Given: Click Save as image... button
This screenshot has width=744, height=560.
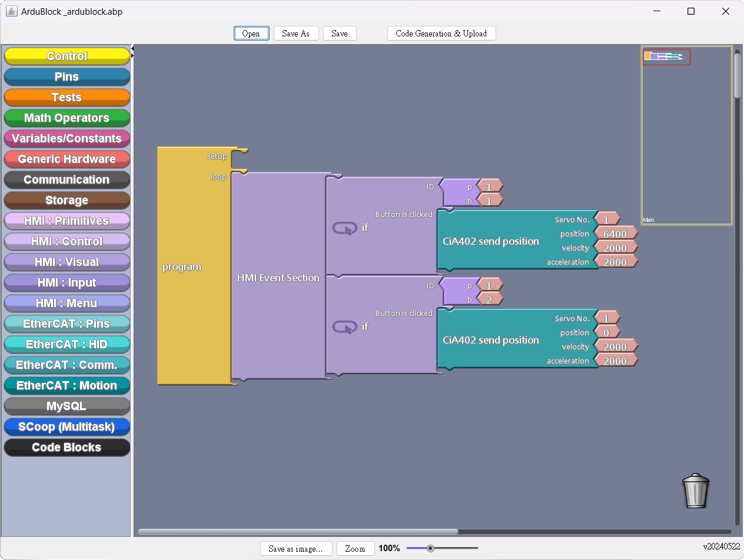Looking at the screenshot, I should (295, 549).
